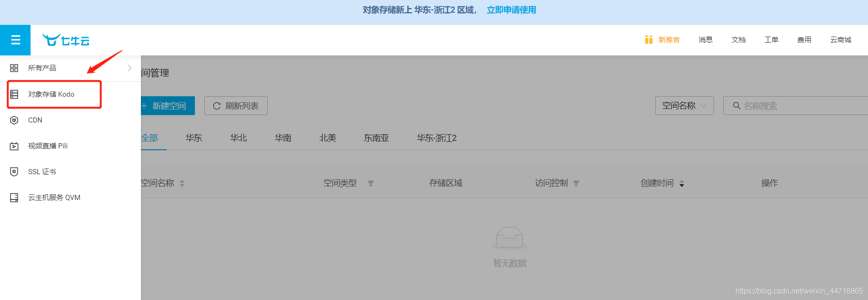This screenshot has height=300, width=868.
Task: Click the 操作 column header
Action: coord(769,183)
